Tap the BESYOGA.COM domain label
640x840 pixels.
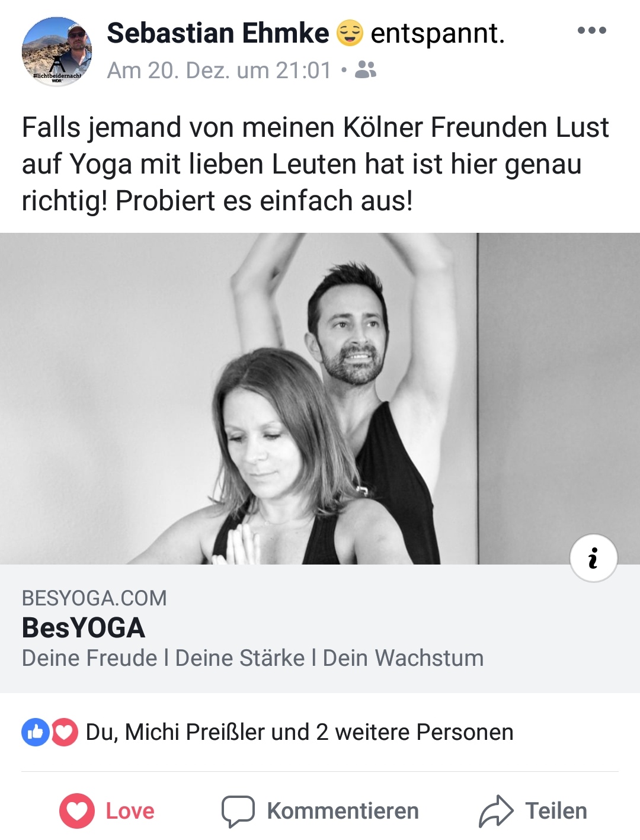point(94,598)
